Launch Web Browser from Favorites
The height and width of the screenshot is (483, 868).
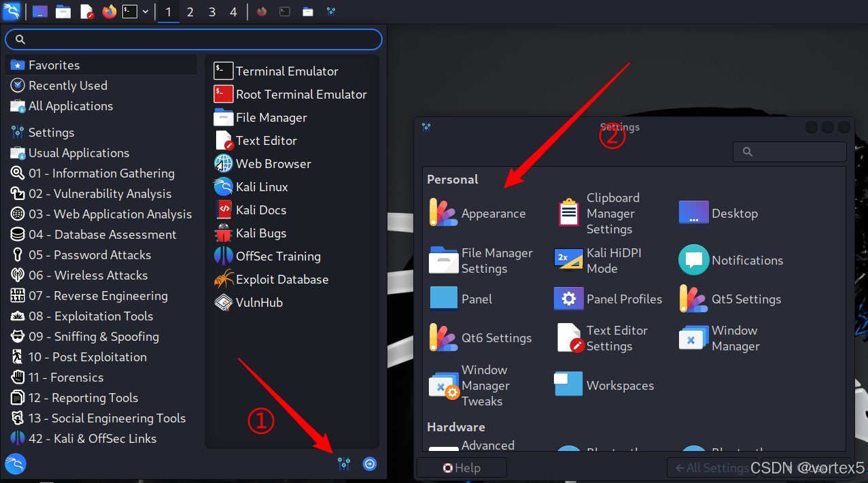click(263, 163)
